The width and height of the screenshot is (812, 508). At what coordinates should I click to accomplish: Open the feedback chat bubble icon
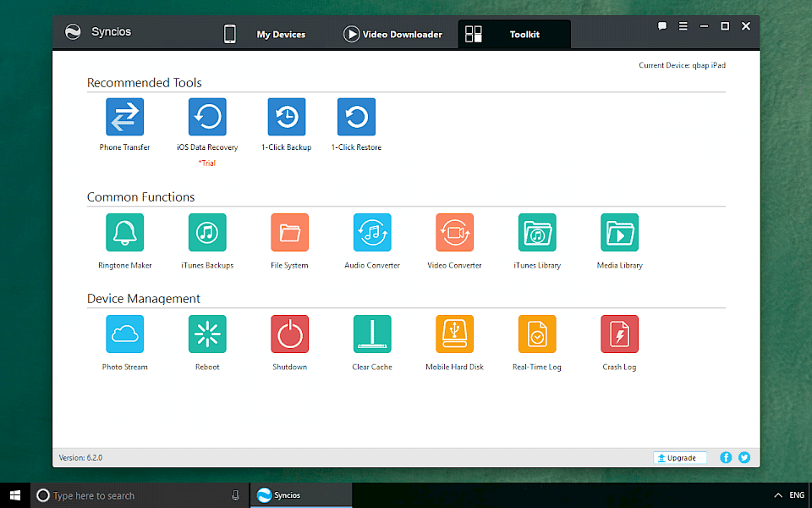(x=661, y=26)
